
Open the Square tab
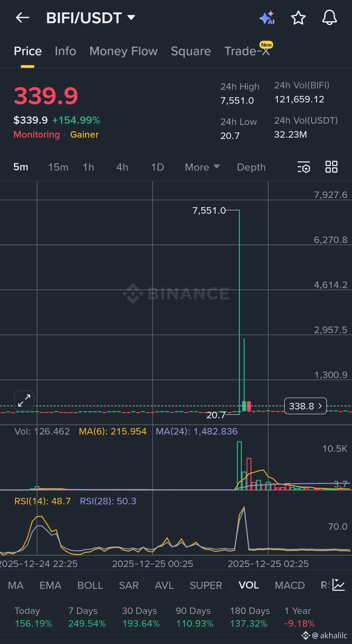[x=191, y=51]
